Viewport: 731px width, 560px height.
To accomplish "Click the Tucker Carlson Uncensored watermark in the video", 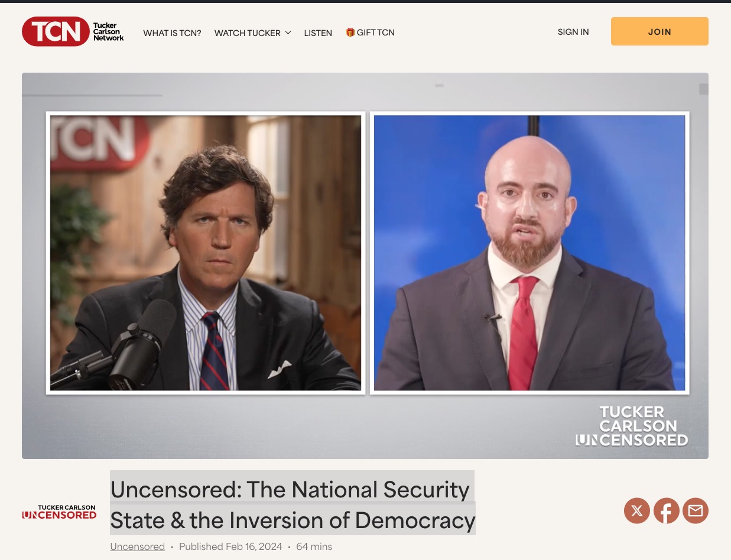I will coord(632,426).
